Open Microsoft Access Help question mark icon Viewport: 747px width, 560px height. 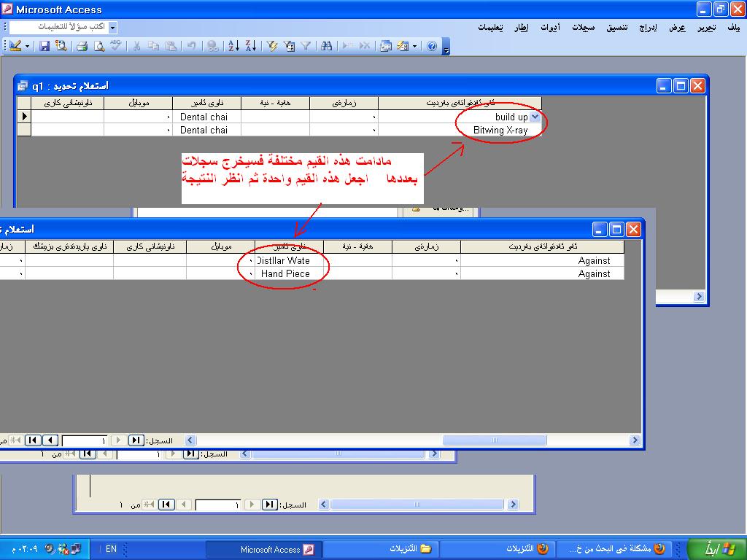tap(432, 46)
